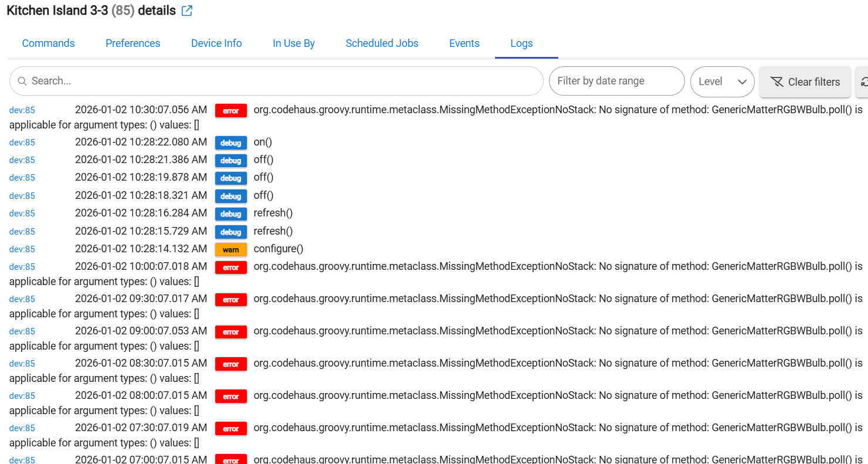
Task: Click the debug badge beside on() entry
Action: (x=230, y=143)
